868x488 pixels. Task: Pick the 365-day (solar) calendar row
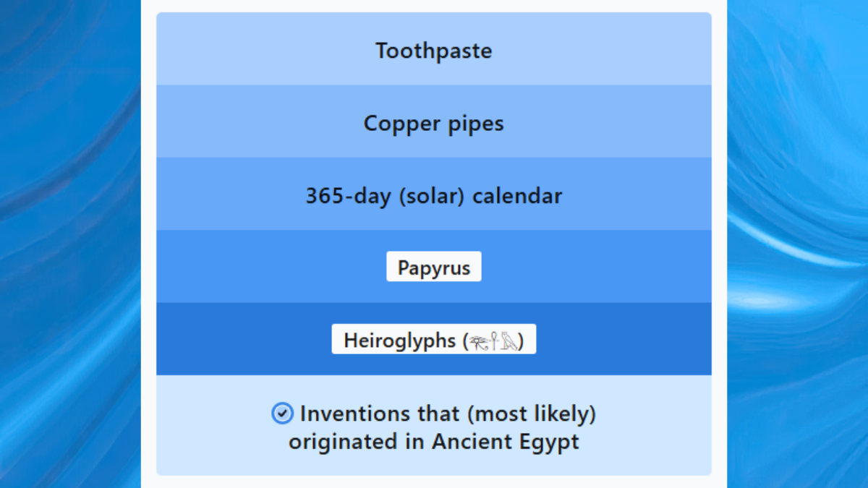click(434, 194)
